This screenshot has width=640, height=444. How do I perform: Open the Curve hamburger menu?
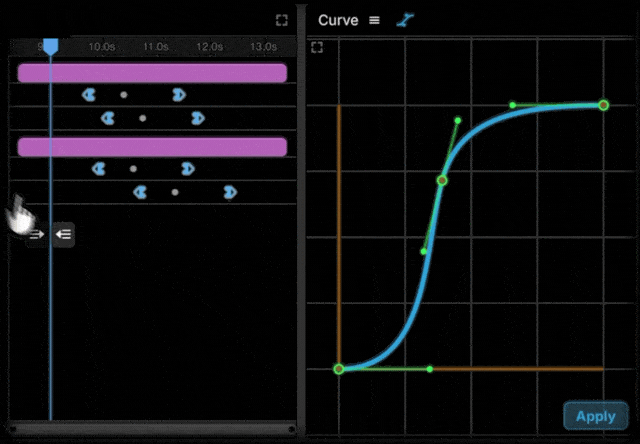(x=374, y=20)
